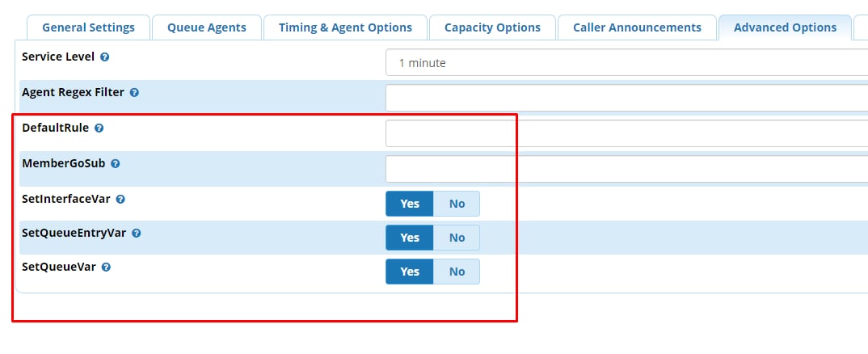Select Yes for SetInterfaceVar
This screenshot has height=354, width=868.
point(410,204)
